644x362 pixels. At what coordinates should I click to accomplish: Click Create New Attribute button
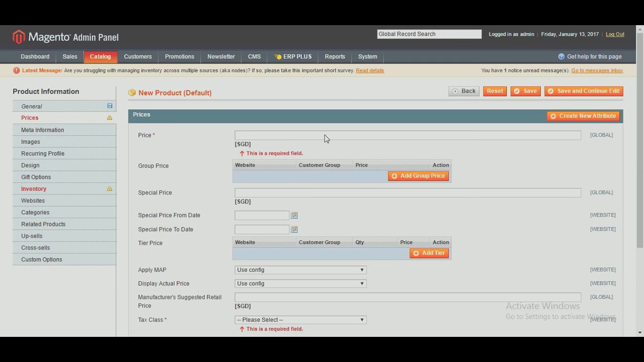coord(583,116)
